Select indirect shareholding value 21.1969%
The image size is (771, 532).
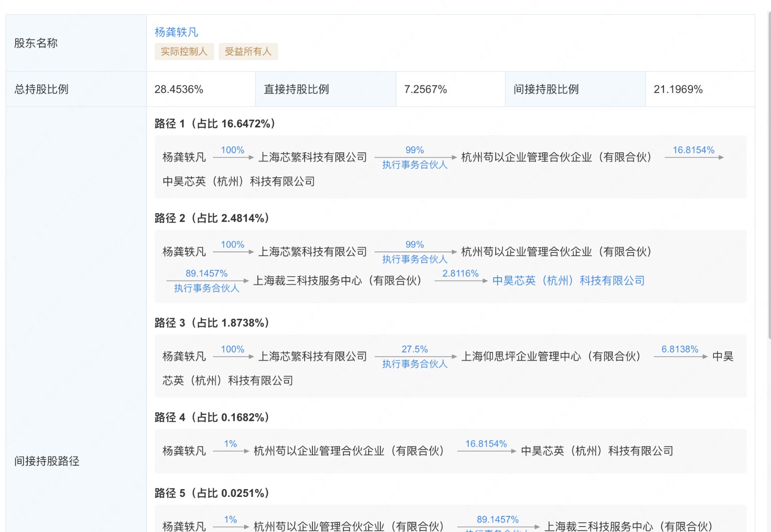coord(678,89)
